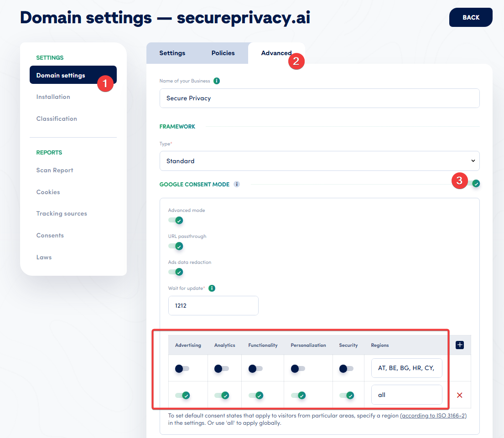
Task: Click the Wait for update value field
Action: point(213,305)
